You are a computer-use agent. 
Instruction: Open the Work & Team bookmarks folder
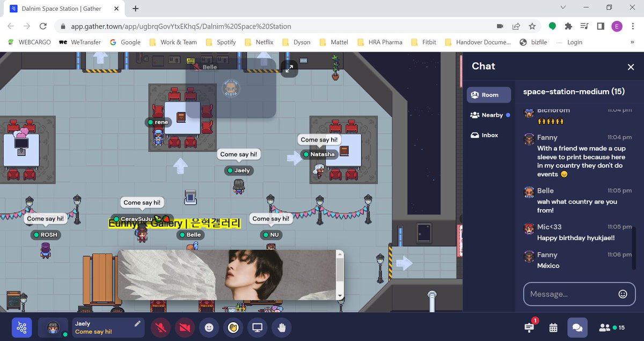coord(173,42)
